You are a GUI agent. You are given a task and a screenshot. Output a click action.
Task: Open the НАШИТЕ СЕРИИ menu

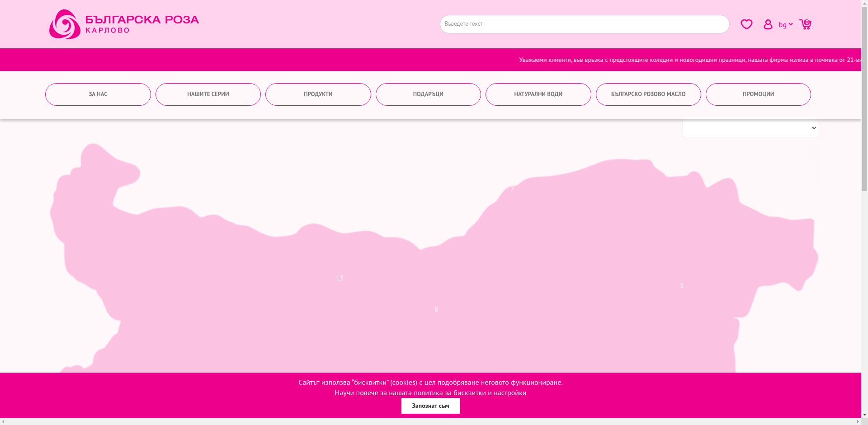208,94
